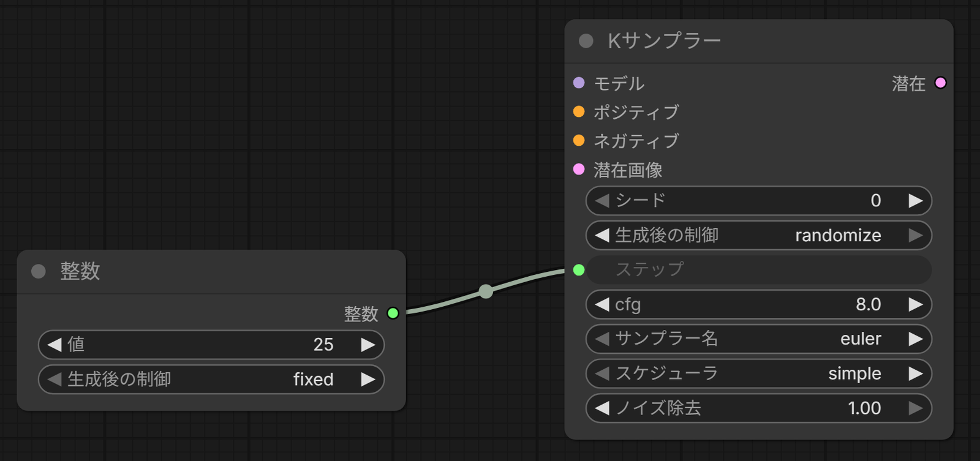
Task: Click the ネガティブ input socket
Action: (x=579, y=140)
